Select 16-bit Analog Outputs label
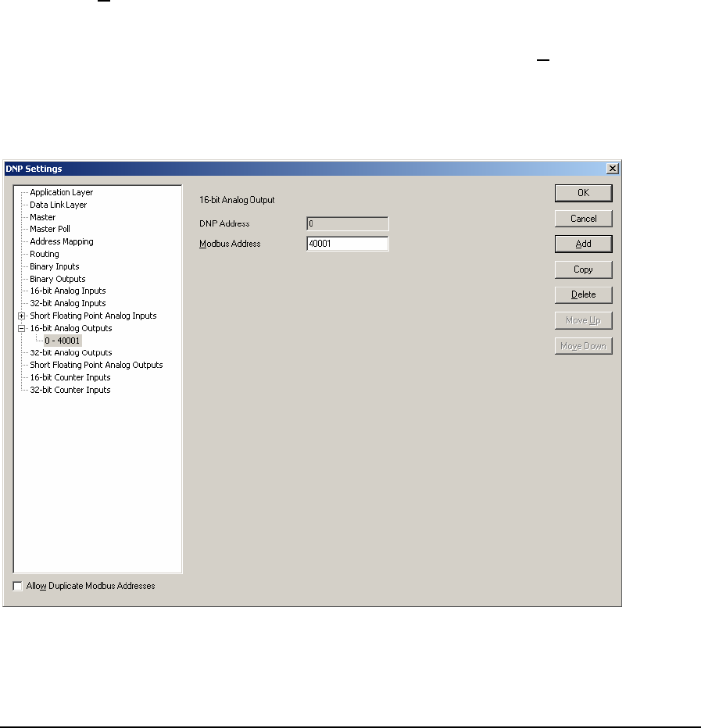Screen dimensions: 701x728 [x=70, y=328]
